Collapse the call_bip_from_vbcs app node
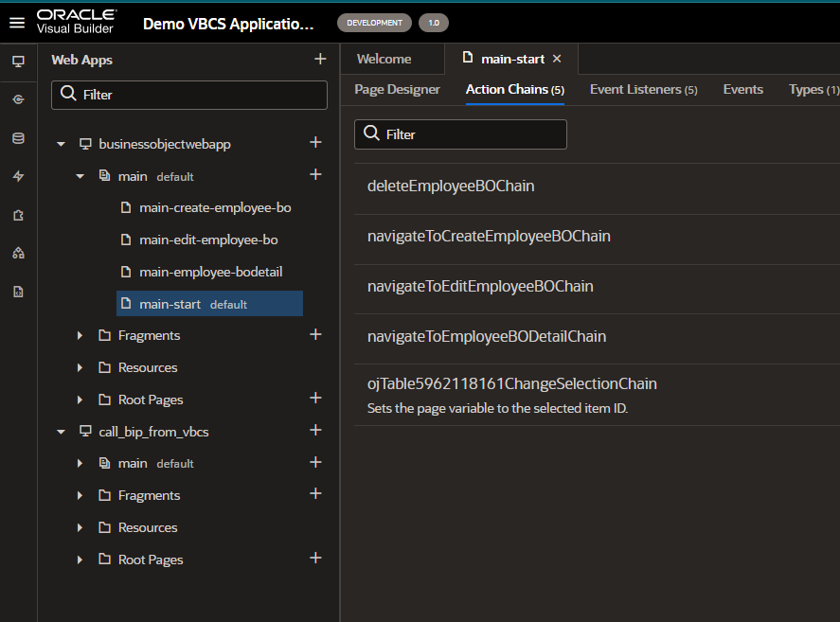Image resolution: width=840 pixels, height=622 pixels. [62, 433]
